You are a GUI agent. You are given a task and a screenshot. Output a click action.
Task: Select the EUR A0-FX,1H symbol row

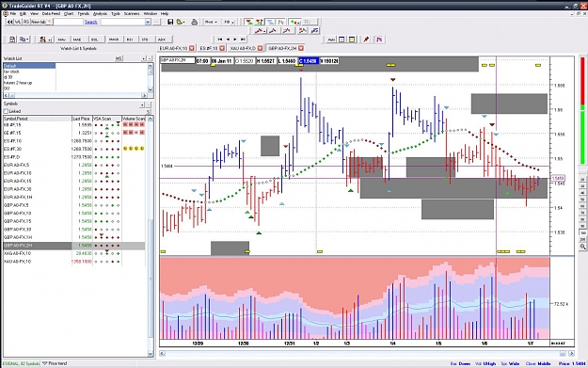(x=74, y=198)
